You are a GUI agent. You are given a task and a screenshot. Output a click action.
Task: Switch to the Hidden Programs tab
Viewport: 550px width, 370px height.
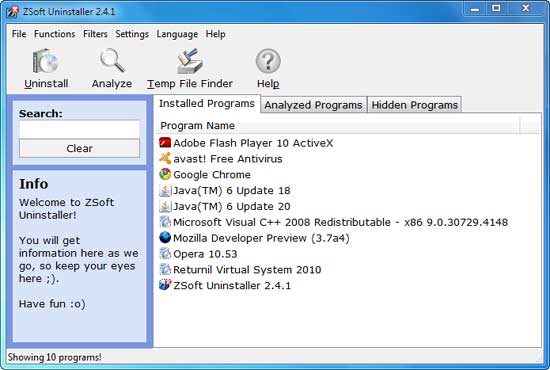[x=414, y=105]
